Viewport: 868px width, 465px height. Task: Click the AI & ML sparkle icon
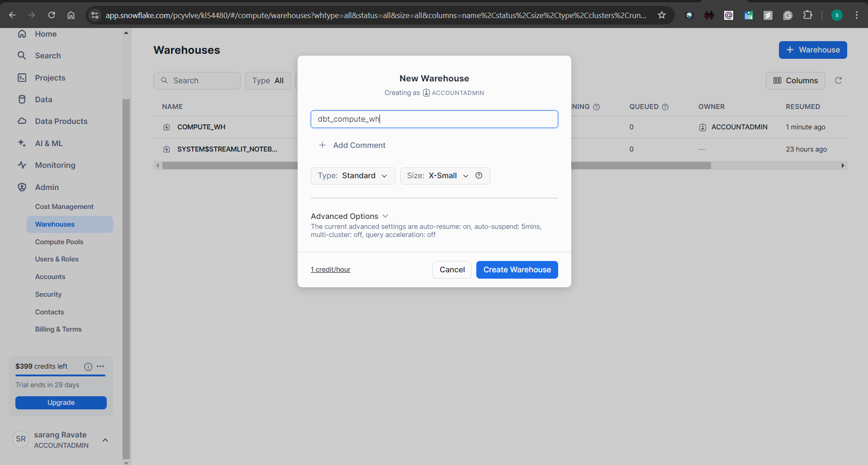[22, 143]
